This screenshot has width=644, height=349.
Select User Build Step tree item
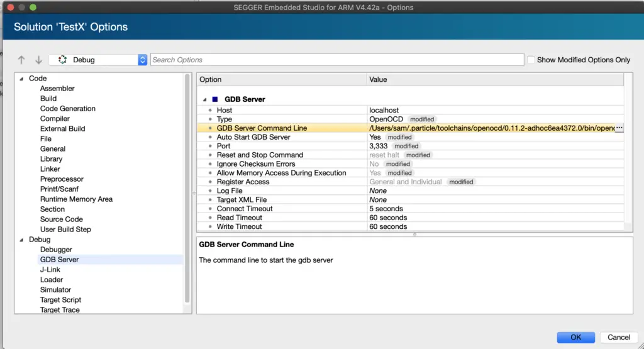65,229
